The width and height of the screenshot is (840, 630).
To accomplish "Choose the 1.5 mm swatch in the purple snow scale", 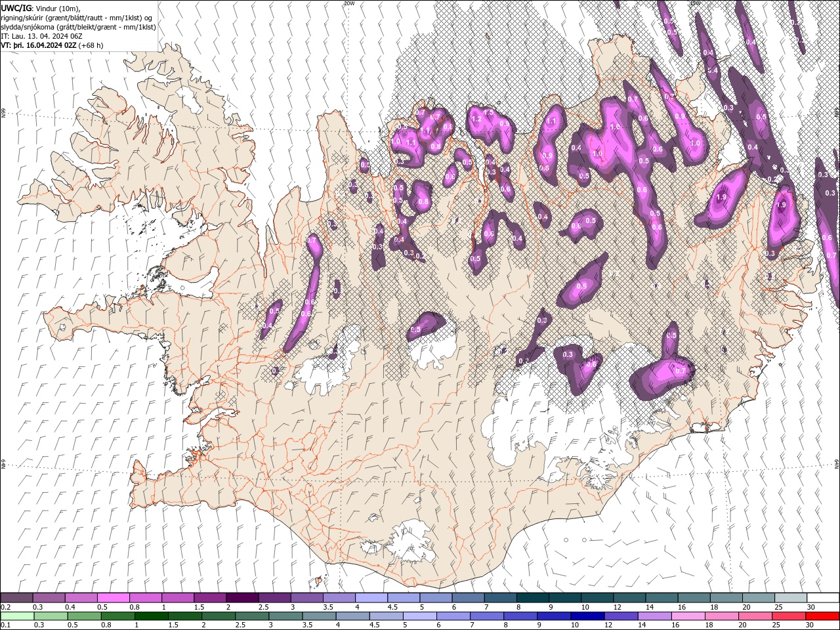I will pyautogui.click(x=210, y=598).
